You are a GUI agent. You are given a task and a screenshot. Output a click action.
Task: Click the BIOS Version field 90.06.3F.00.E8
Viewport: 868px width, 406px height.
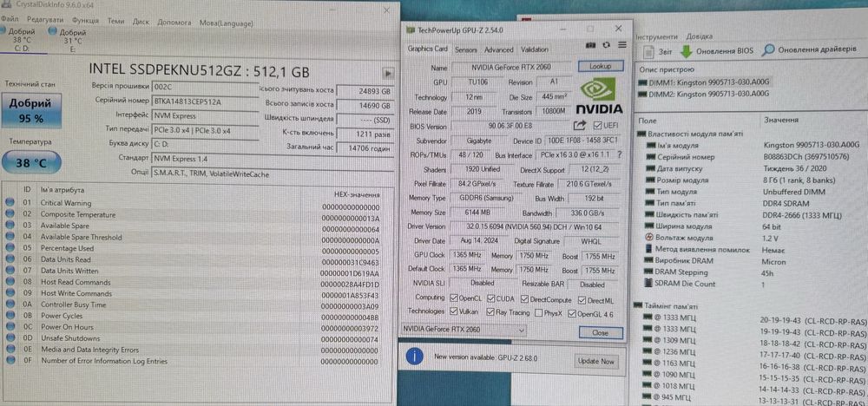pyautogui.click(x=510, y=126)
